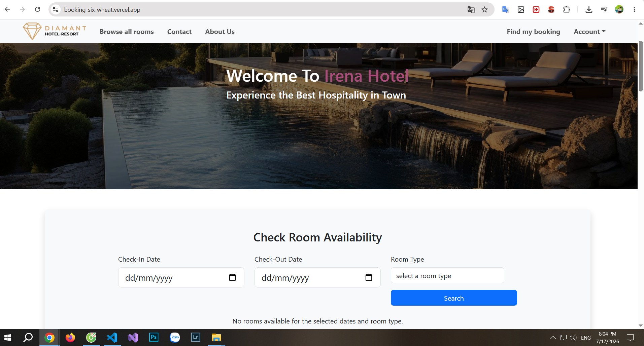Open the Downloads icon
The height and width of the screenshot is (346, 644).
click(x=589, y=9)
